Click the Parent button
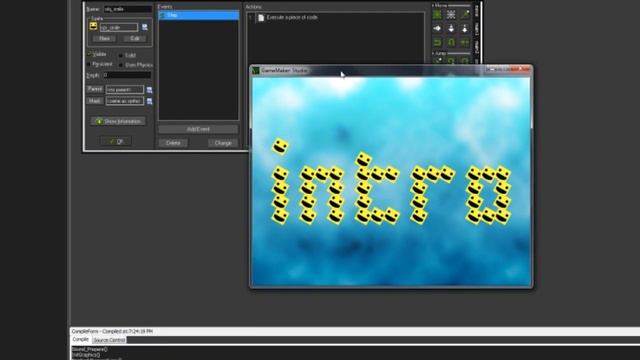 (95, 89)
